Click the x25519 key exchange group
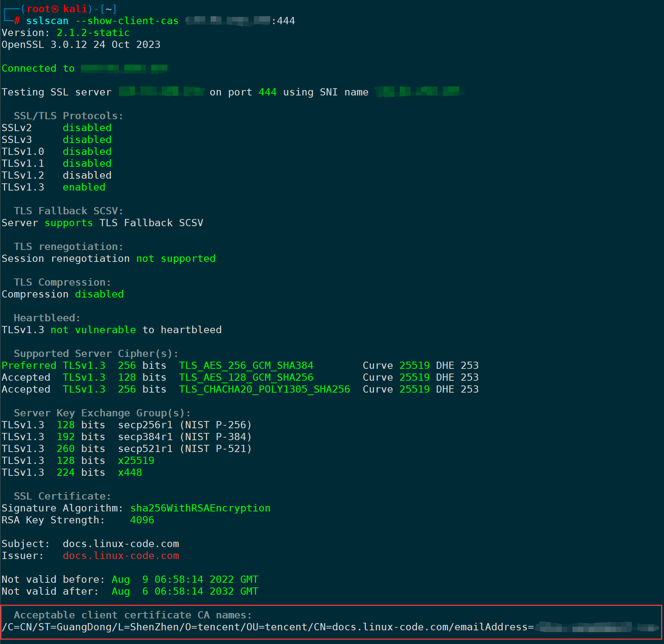Screen dimensions: 664x644 pyautogui.click(x=136, y=461)
